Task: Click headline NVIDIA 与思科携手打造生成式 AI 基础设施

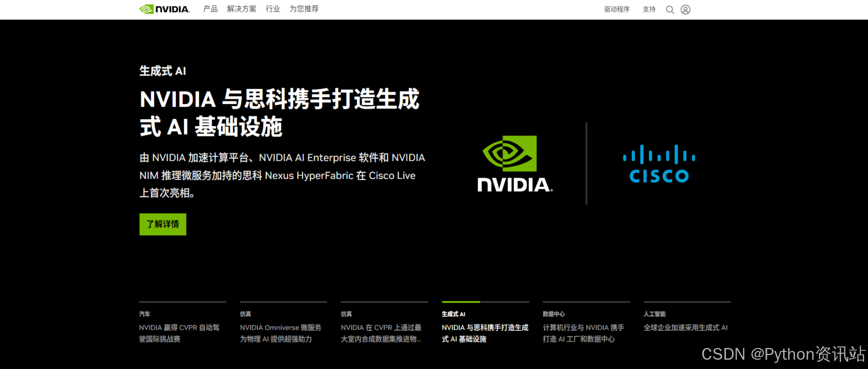Action: 279,113
